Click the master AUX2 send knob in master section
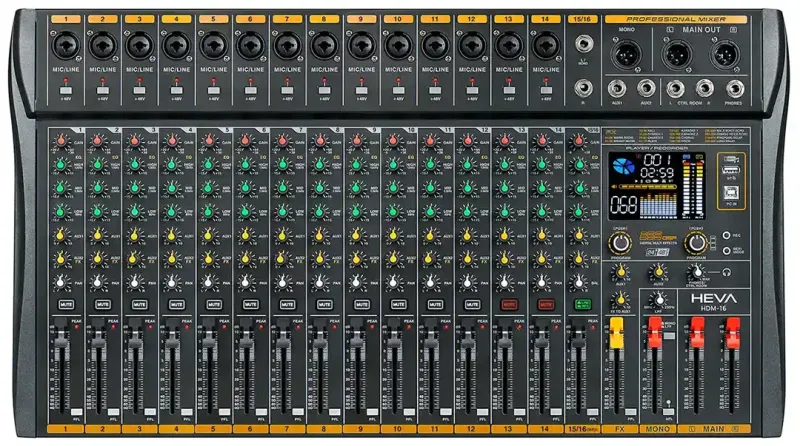Screen dimensions: 800x446 pos(658,272)
